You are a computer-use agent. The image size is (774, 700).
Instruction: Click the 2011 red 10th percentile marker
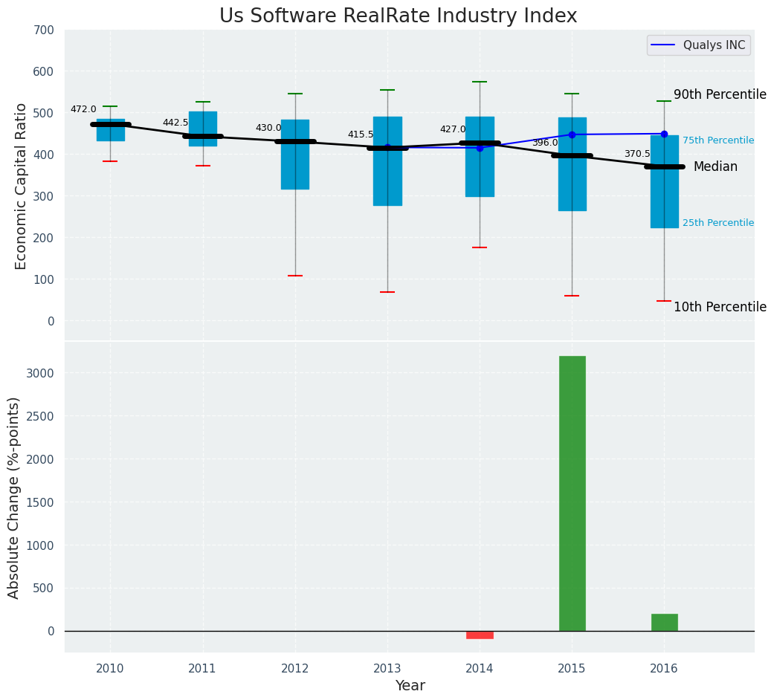pos(203,166)
